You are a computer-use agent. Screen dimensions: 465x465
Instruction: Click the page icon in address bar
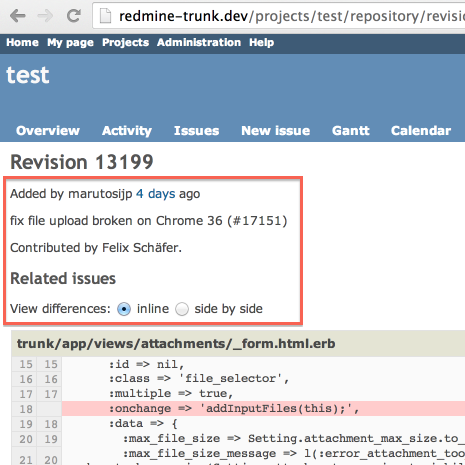pos(106,16)
